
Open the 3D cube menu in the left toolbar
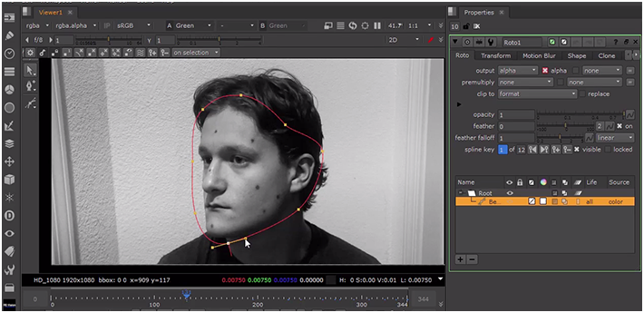[9, 180]
